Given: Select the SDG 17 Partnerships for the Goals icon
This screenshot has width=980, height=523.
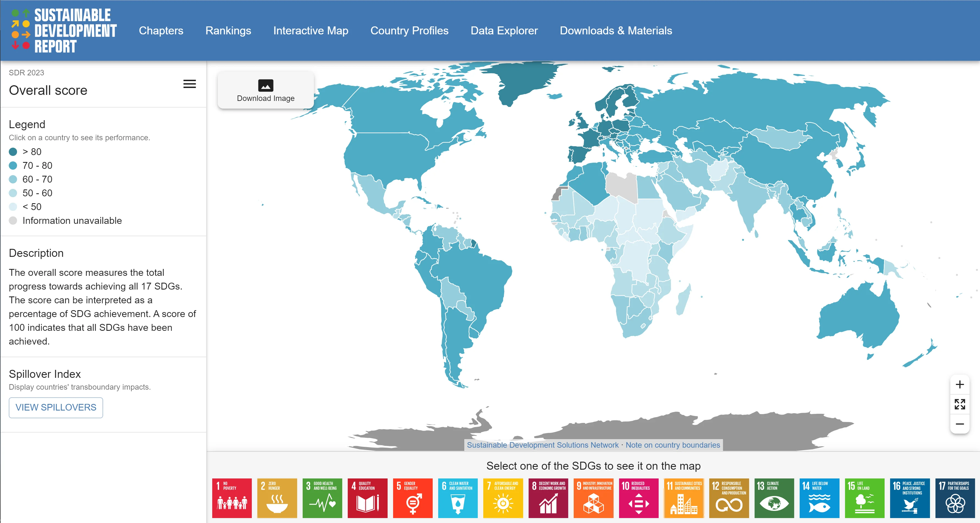Looking at the screenshot, I should 955,498.
